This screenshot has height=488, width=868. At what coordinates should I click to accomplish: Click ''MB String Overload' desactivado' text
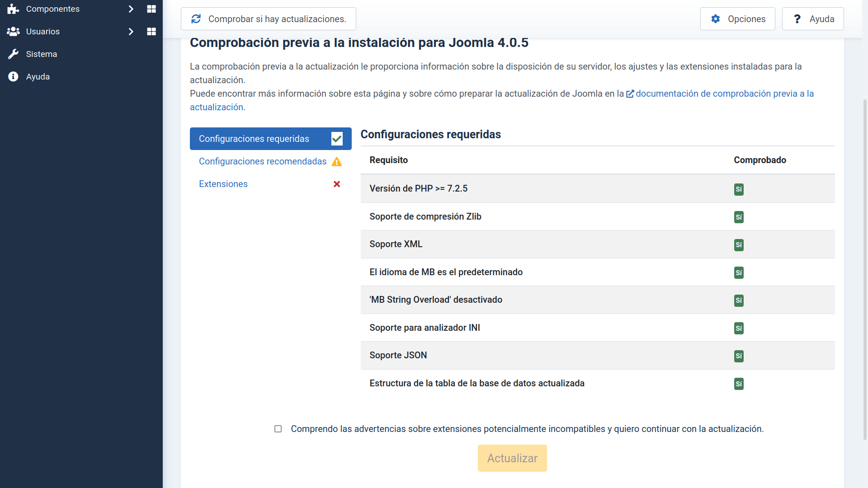pyautogui.click(x=436, y=300)
